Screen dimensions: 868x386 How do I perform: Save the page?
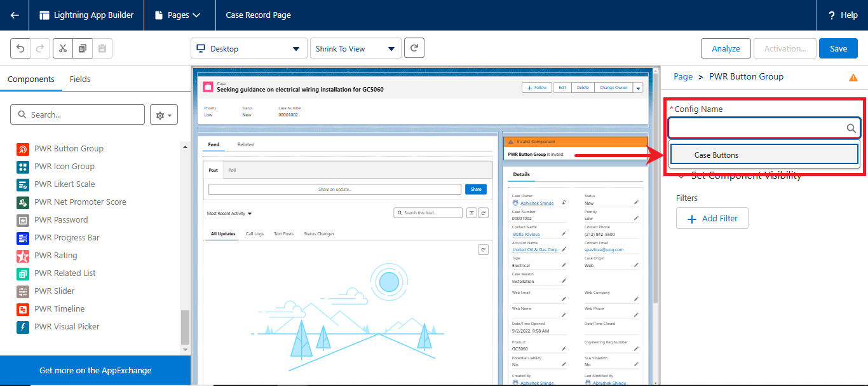(838, 48)
